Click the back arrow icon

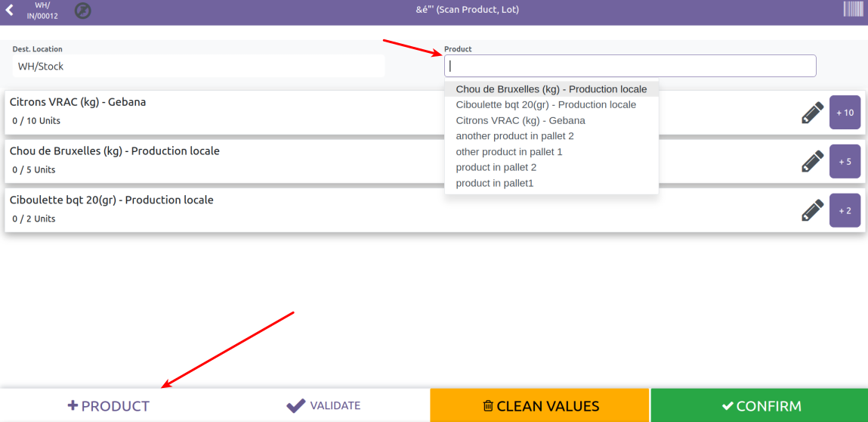click(x=10, y=11)
